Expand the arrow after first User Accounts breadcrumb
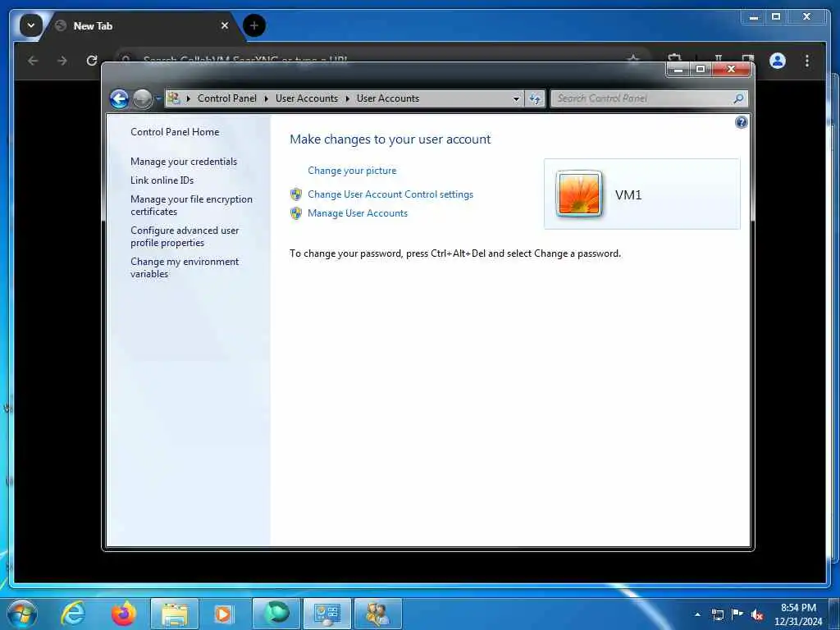Viewport: 840px width, 630px height. pyautogui.click(x=347, y=98)
